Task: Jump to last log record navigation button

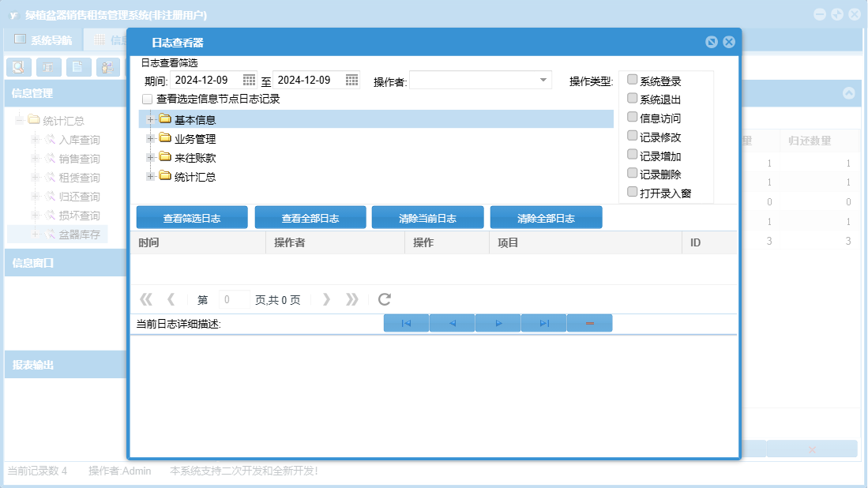Action: click(543, 323)
